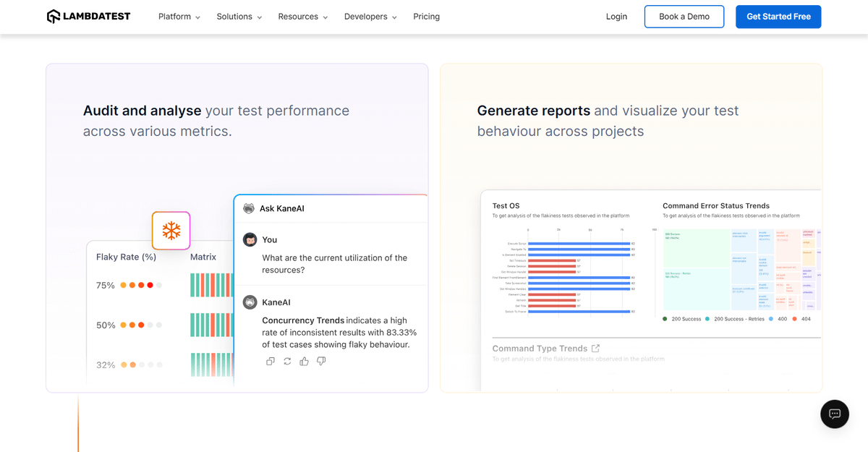Click the Book a Demo button
Image resolution: width=868 pixels, height=452 pixels.
point(684,17)
